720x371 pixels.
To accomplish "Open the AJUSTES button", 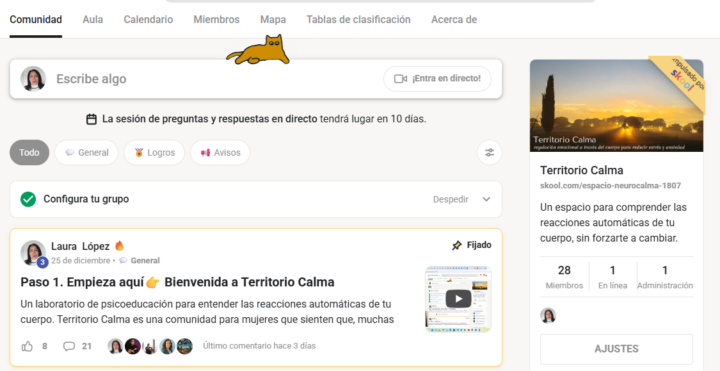I will coord(616,349).
